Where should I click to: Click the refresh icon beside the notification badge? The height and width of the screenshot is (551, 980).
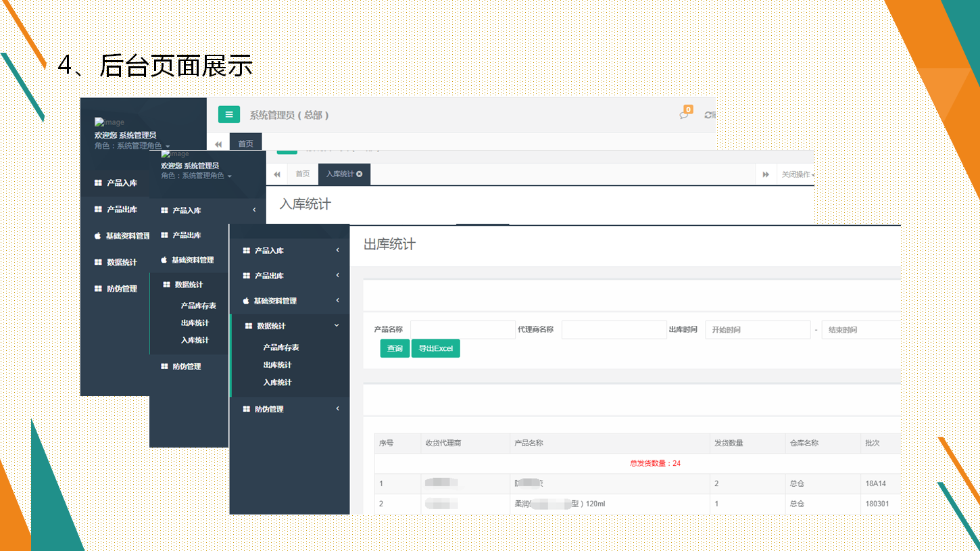[x=708, y=116]
